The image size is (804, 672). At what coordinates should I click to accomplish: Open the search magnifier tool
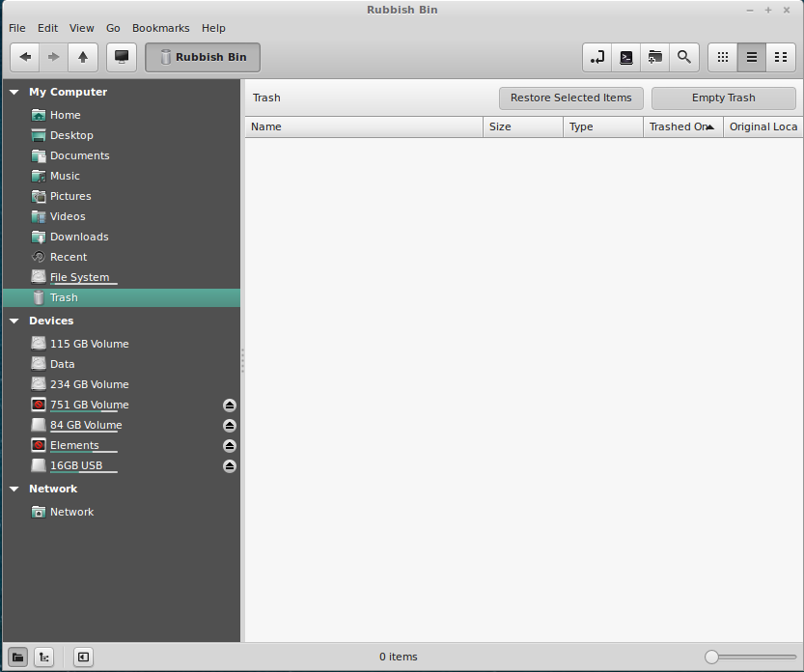tap(683, 57)
